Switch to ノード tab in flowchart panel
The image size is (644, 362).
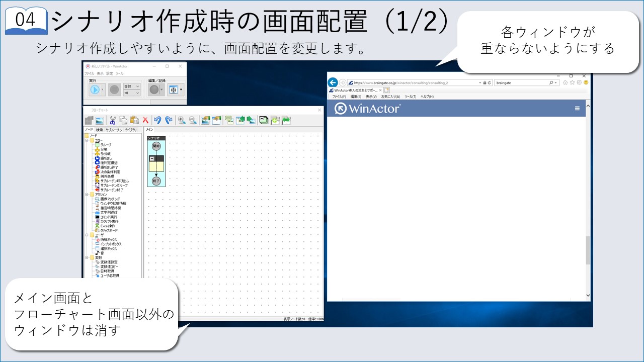coord(89,130)
